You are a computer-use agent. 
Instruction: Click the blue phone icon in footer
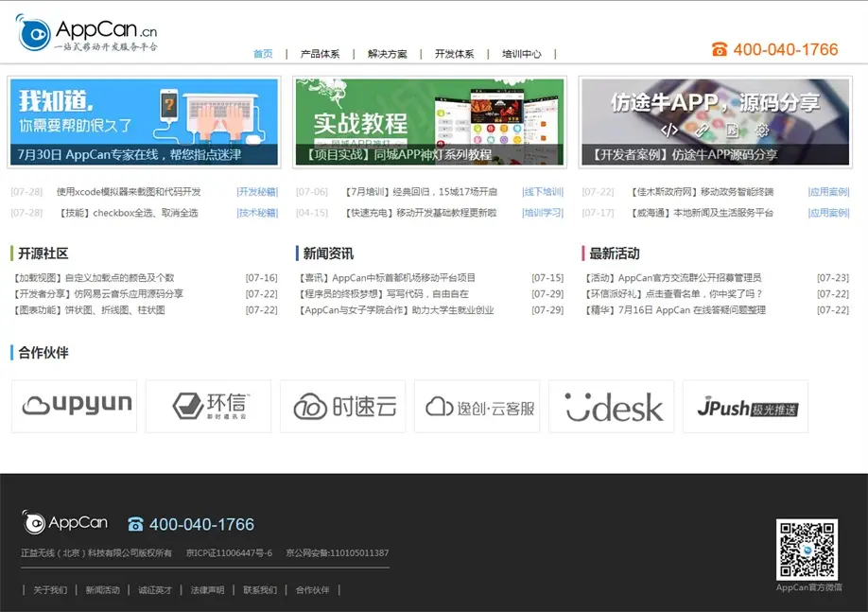[135, 524]
